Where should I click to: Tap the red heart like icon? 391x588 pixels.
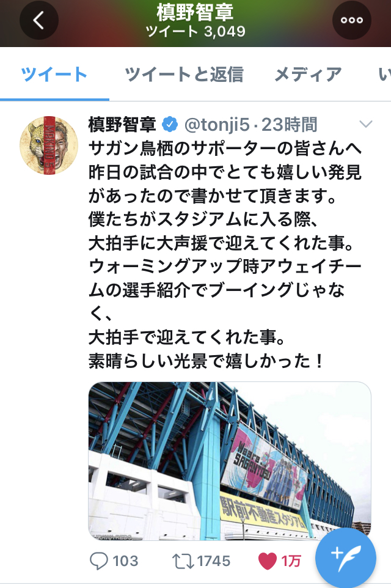[x=268, y=561]
